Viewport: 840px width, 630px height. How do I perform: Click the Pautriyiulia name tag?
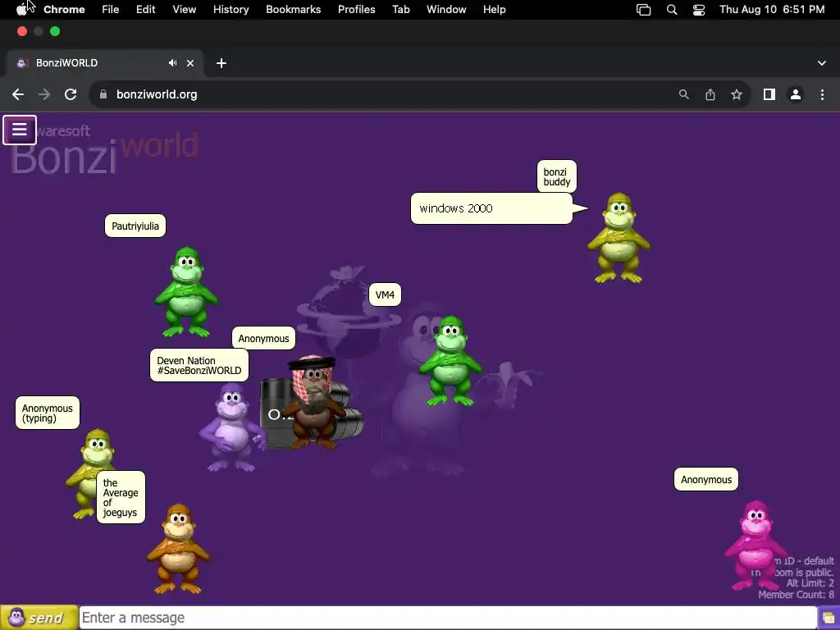(135, 226)
